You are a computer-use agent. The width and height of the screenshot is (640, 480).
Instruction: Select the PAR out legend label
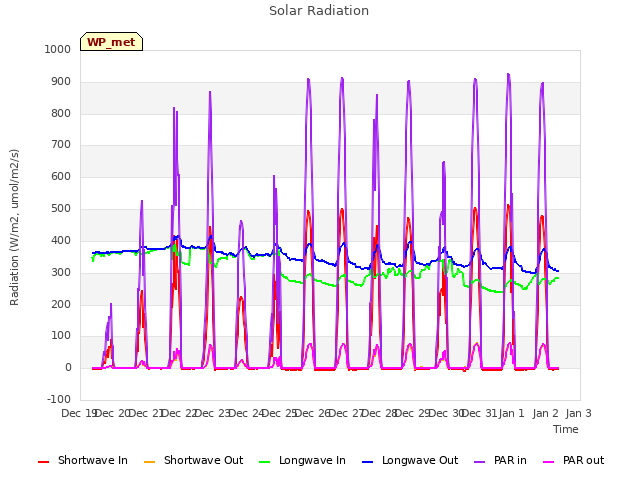pos(583,460)
